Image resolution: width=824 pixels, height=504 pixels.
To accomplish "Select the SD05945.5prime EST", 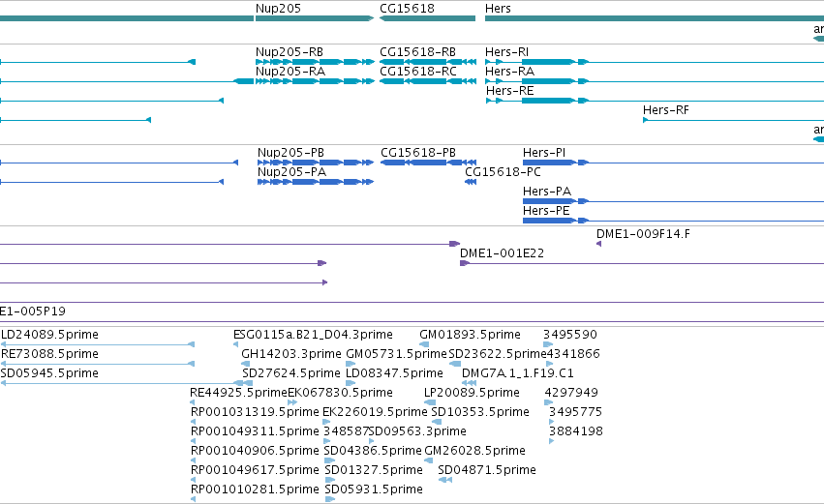I will 49,373.
